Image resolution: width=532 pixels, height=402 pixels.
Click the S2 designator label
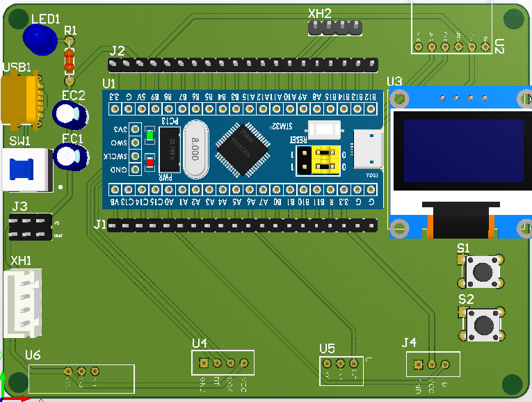(x=466, y=300)
